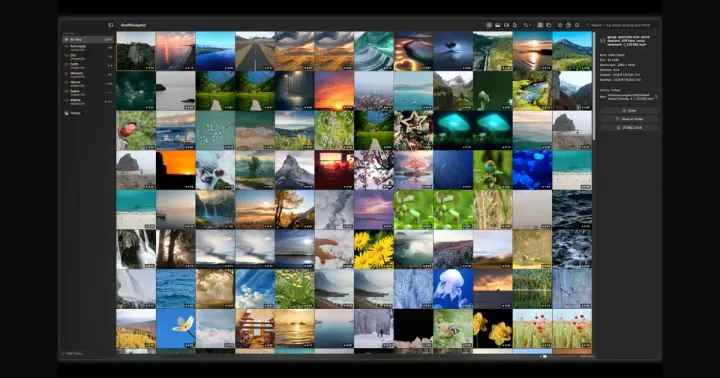Image resolution: width=720 pixels, height=378 pixels.
Task: Click the thumbnail size slider handle
Action: [545, 356]
